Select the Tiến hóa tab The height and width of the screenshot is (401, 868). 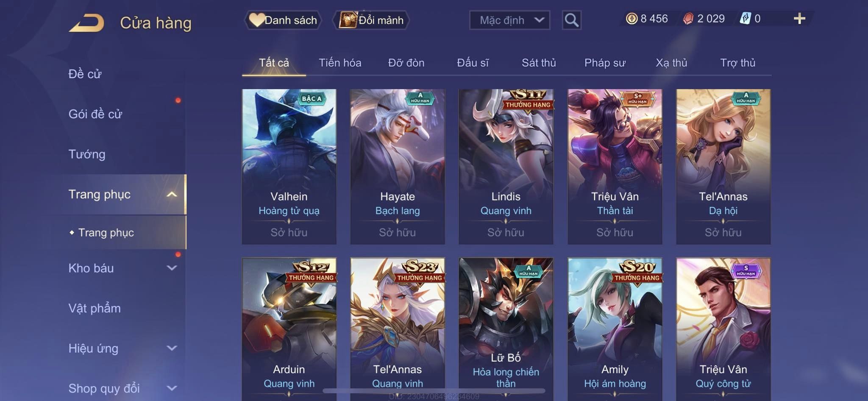[340, 63]
